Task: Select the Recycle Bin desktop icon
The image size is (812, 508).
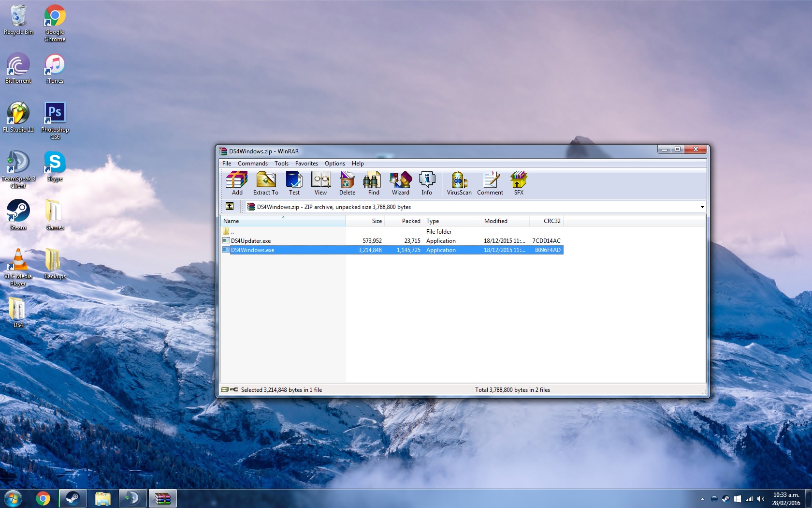Action: (18, 20)
